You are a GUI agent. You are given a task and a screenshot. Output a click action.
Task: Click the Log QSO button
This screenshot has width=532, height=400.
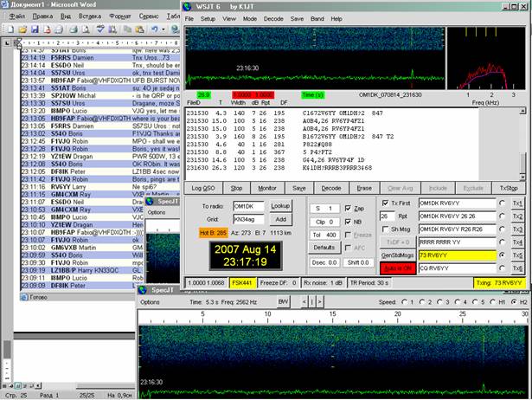[203, 188]
